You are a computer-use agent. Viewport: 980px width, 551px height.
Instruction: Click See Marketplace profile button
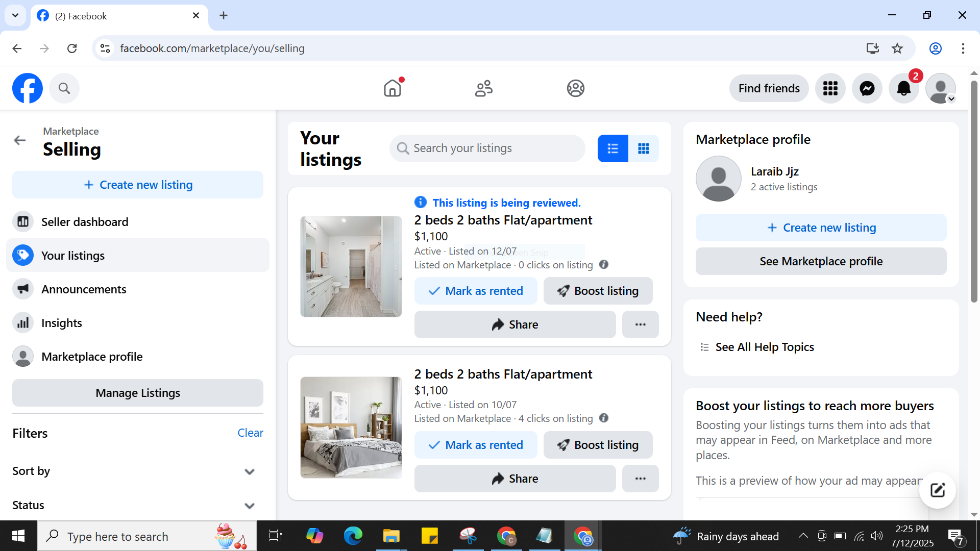[820, 261]
